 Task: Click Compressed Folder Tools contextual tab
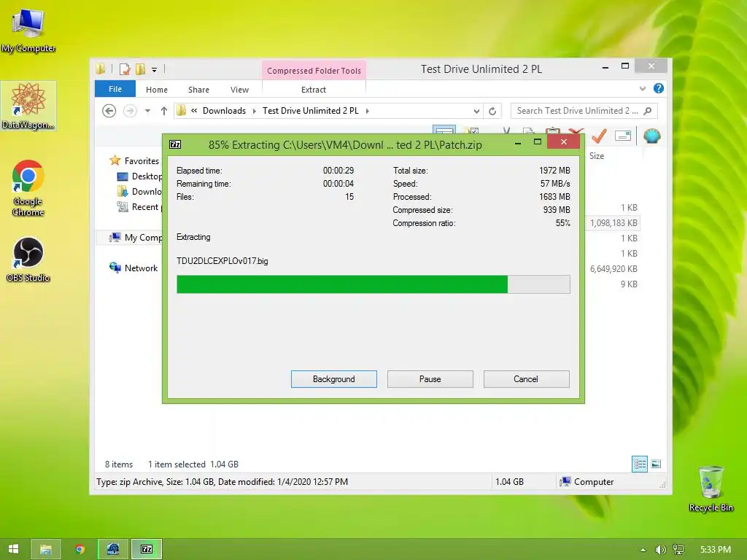pyautogui.click(x=314, y=71)
